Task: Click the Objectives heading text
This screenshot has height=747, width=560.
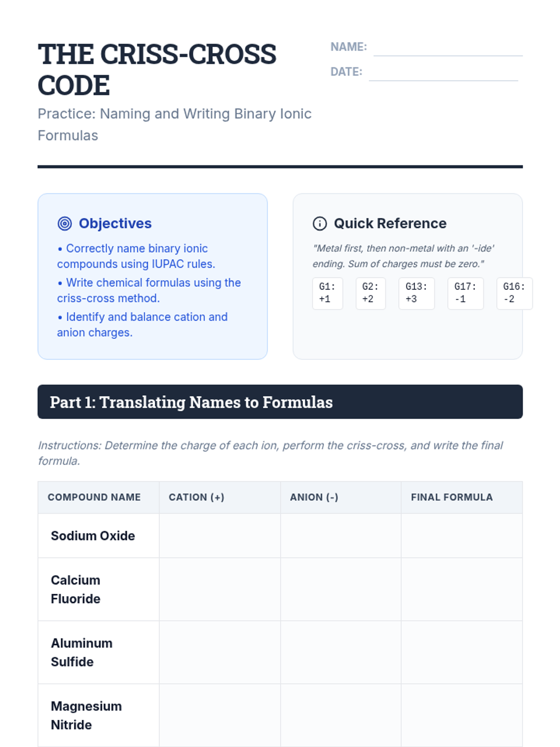Action: 115,224
